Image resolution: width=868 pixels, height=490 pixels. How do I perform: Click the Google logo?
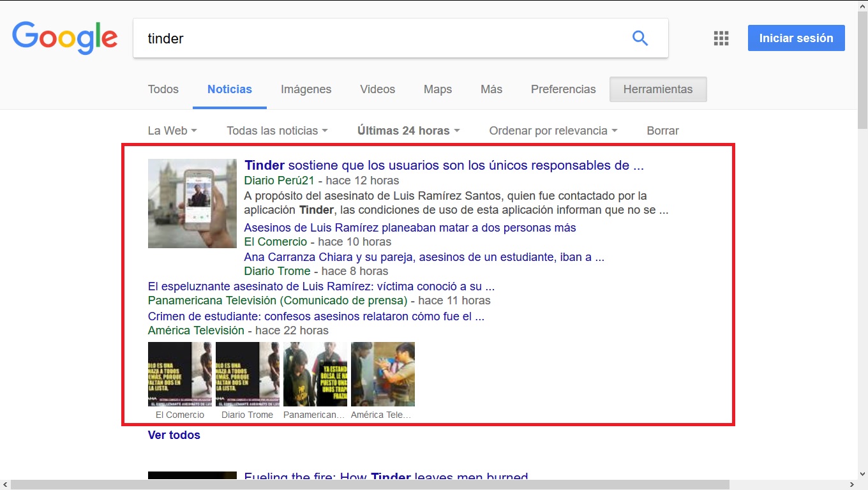[65, 38]
